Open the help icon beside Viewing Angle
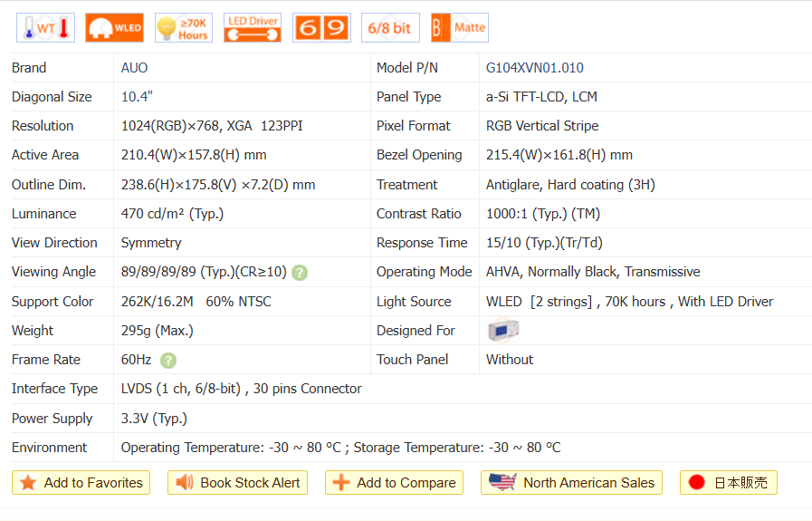The height and width of the screenshot is (521, 812). (300, 273)
